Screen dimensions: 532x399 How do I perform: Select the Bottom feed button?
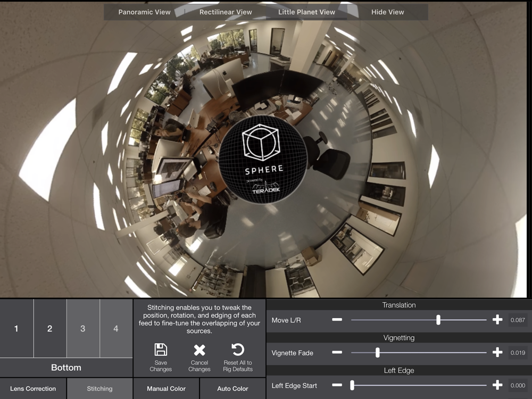click(66, 368)
